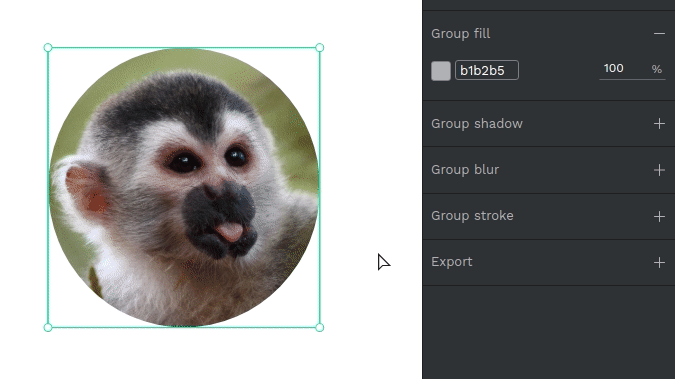Select the top-left selection handle

pos(48,47)
